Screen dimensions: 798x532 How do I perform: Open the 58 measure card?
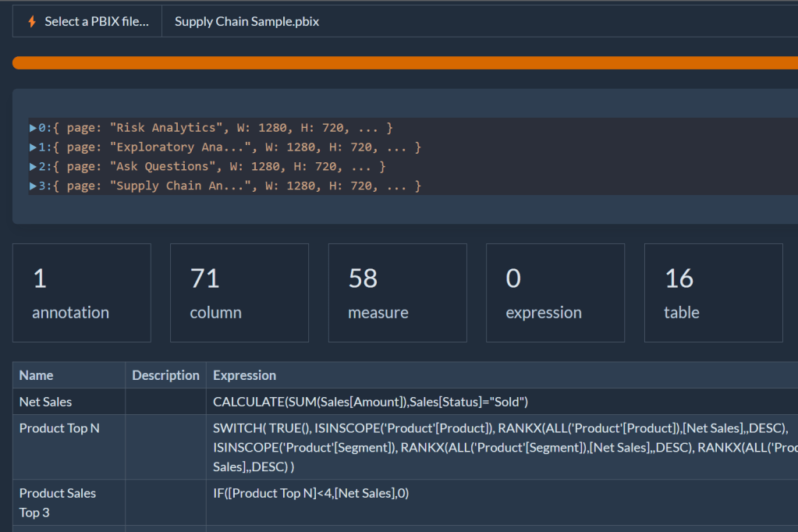click(x=397, y=293)
